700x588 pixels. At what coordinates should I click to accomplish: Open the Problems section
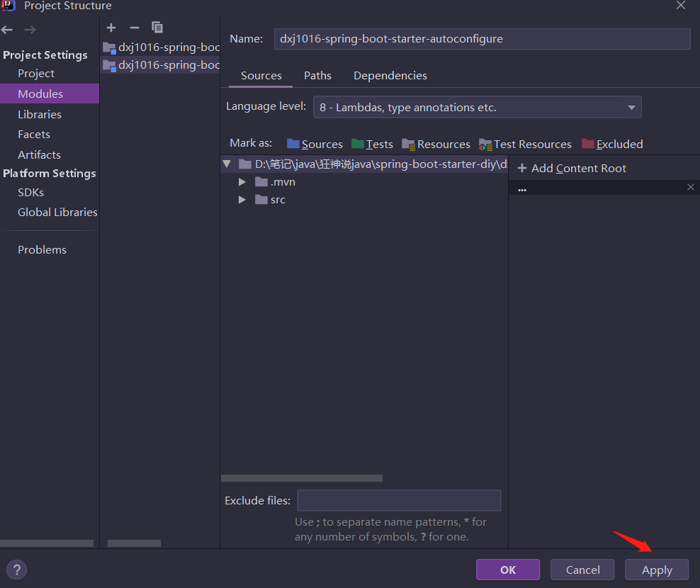pos(42,249)
